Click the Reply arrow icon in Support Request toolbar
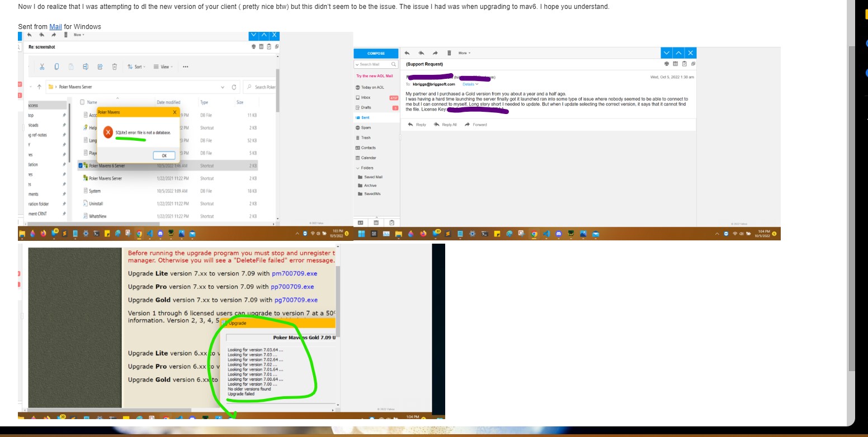The width and height of the screenshot is (868, 437). [x=408, y=53]
